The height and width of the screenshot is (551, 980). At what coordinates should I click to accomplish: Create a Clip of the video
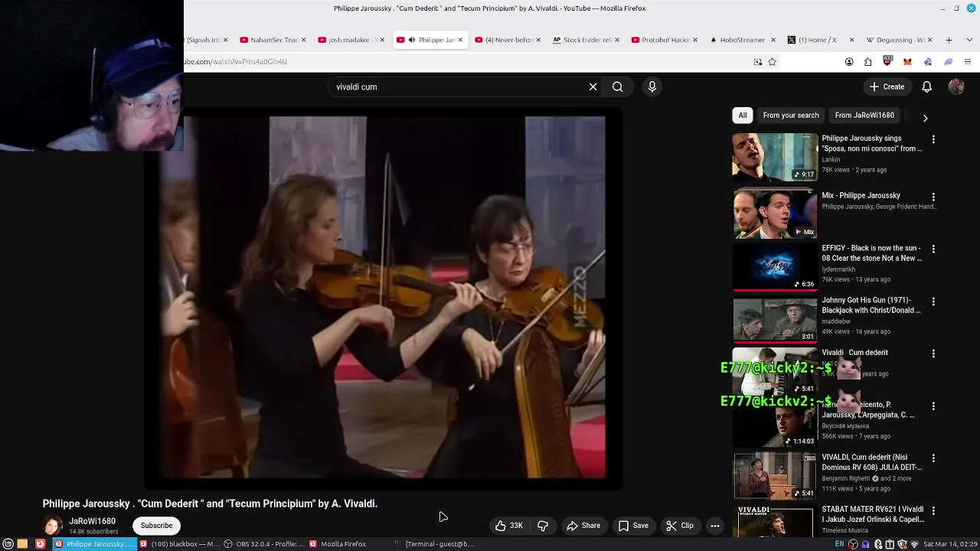(x=680, y=526)
